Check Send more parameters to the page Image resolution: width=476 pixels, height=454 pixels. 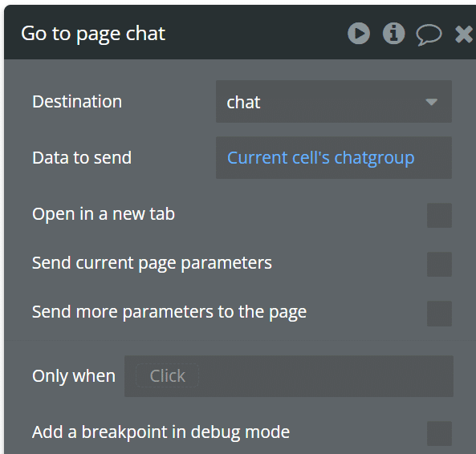click(439, 314)
